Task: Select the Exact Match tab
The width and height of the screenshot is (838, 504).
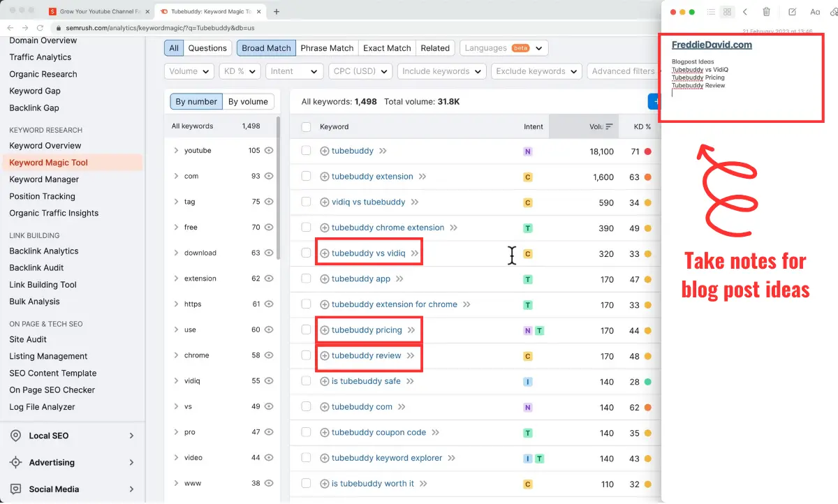Action: [387, 47]
